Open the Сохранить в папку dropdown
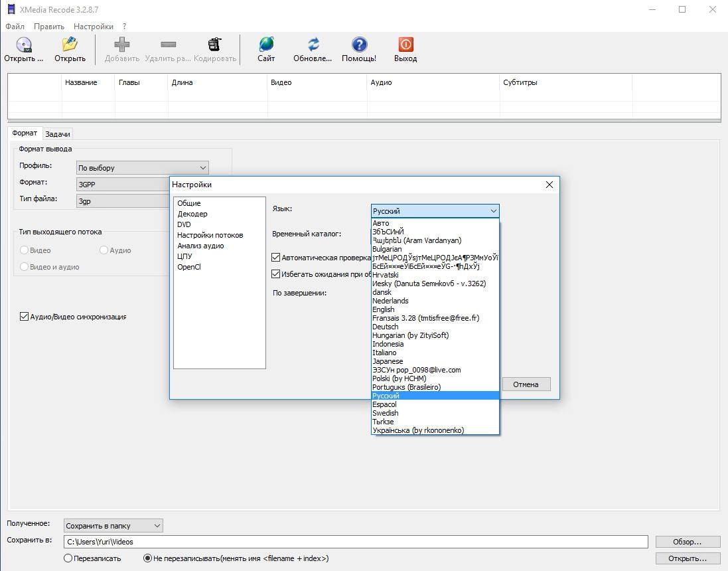The image size is (728, 571). pos(113,526)
